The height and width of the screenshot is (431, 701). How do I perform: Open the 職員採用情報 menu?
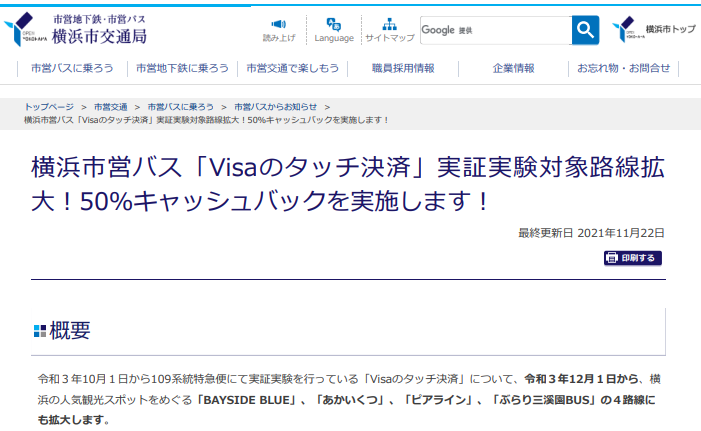pos(403,68)
